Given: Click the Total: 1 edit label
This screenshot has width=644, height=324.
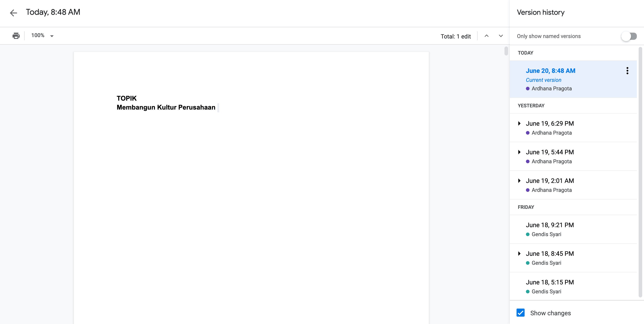Looking at the screenshot, I should click(x=455, y=36).
